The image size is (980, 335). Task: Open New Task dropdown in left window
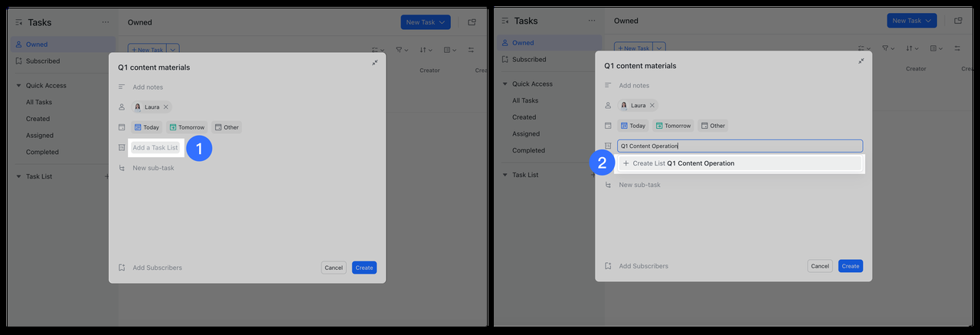point(441,22)
